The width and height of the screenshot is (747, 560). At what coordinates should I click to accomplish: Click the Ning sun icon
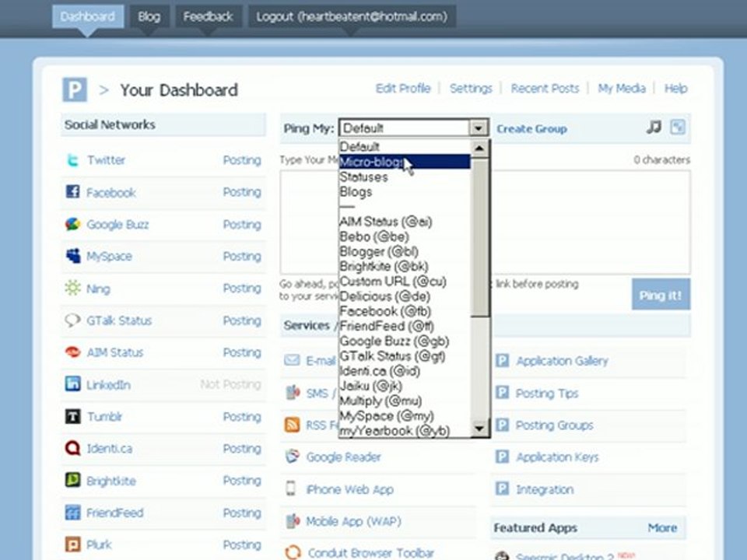[x=72, y=288]
